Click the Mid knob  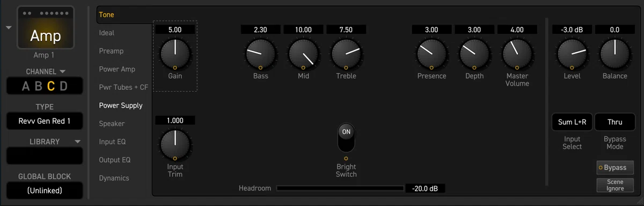click(x=303, y=53)
